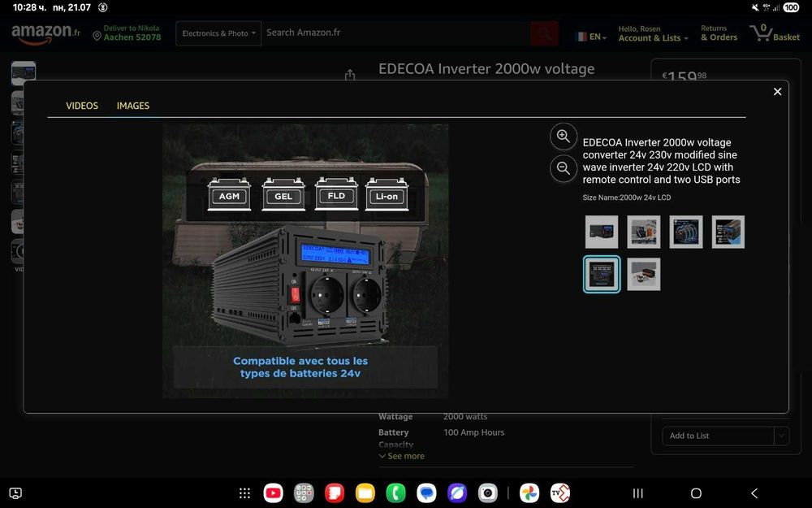Open My Files yellow folder app

(x=365, y=493)
